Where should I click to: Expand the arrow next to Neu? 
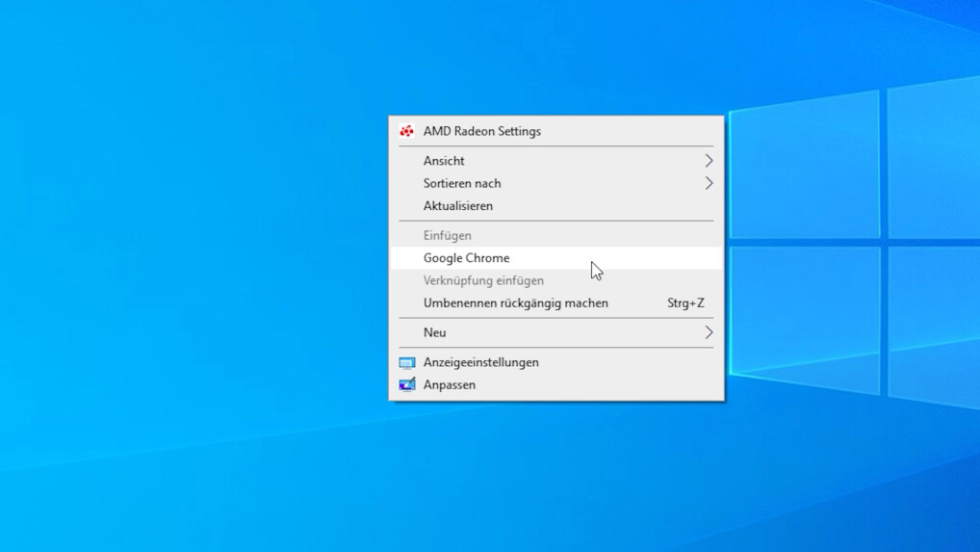pos(709,332)
